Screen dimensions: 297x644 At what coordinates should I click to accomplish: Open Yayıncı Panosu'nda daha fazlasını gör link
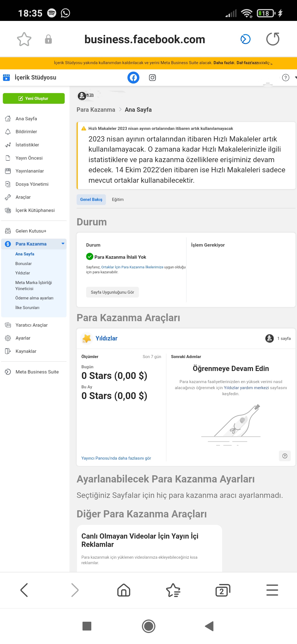[x=116, y=458]
